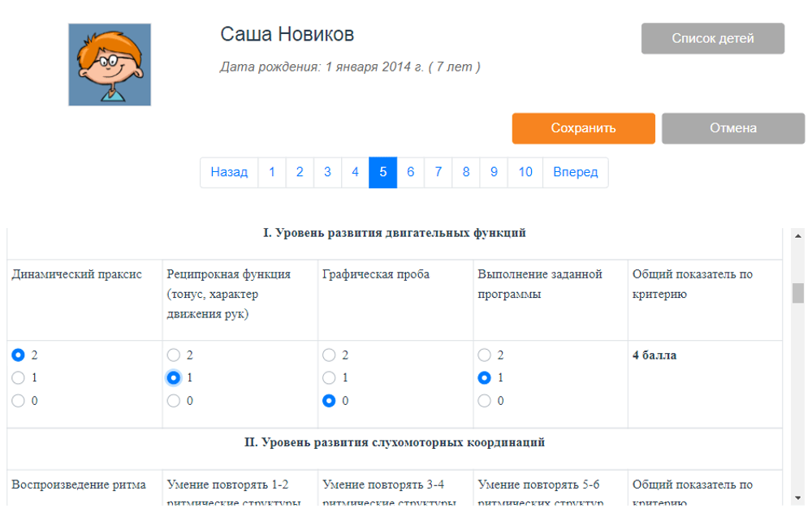Choose 1 for Графическая проба
The width and height of the screenshot is (812, 508).
click(329, 377)
